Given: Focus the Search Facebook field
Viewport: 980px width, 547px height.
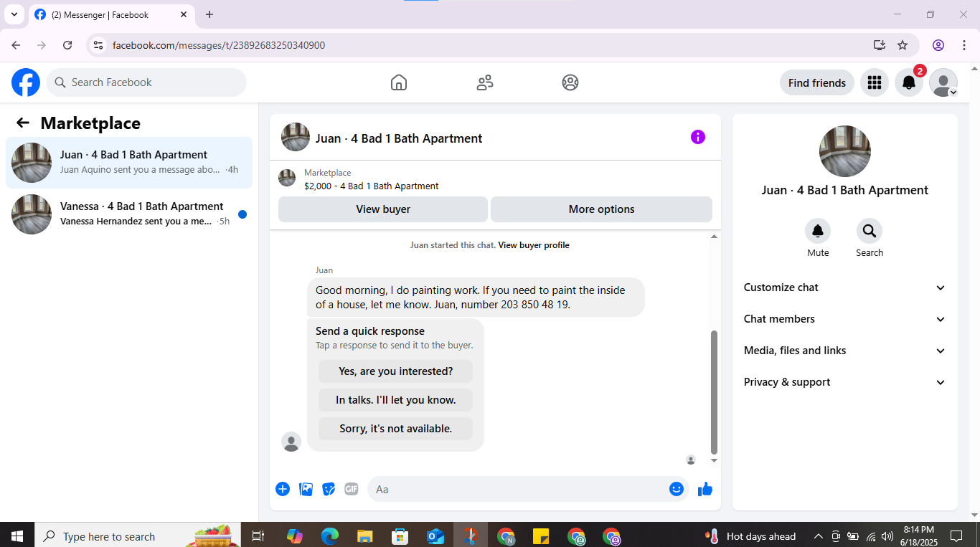Looking at the screenshot, I should [x=146, y=82].
